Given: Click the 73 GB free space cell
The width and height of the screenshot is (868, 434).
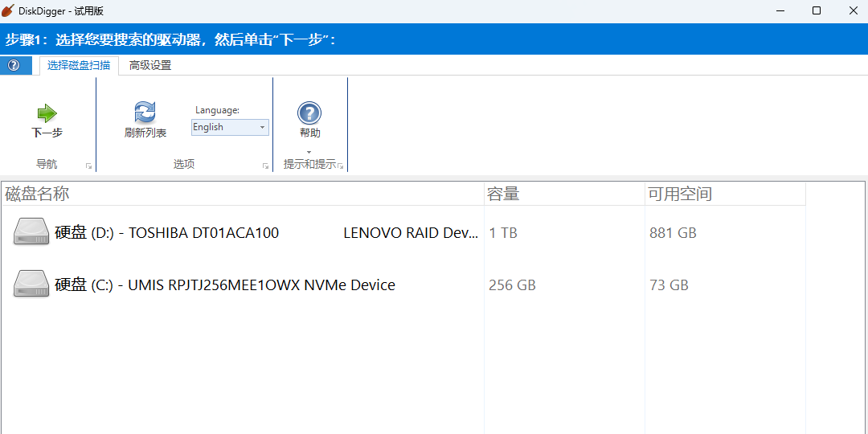Looking at the screenshot, I should coord(669,285).
